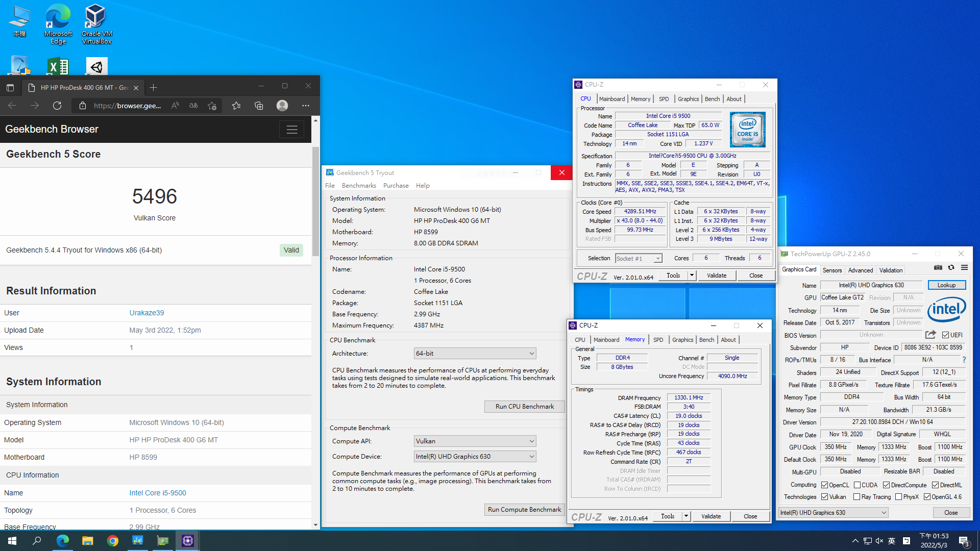Open Bus Interface question mark help
Viewport: 980px width, 551px height.
[x=964, y=360]
